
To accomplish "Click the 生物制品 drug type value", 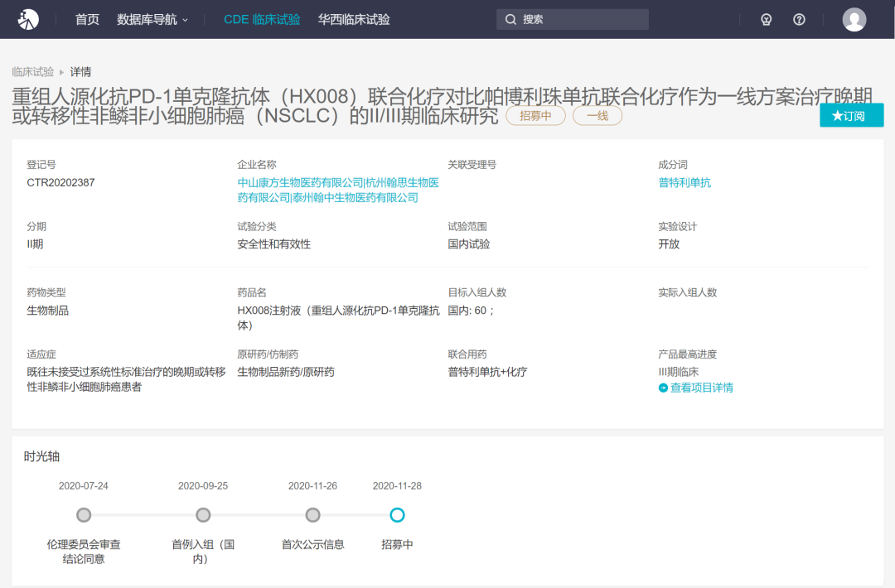I will pyautogui.click(x=48, y=311).
